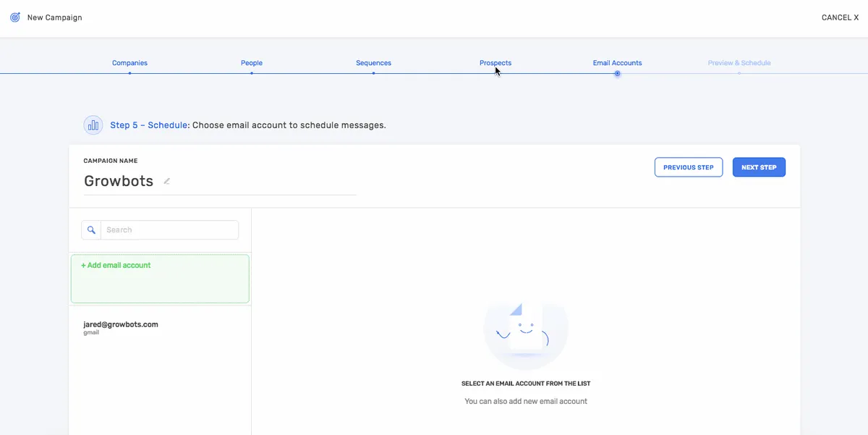Click the magnifier search icon
The height and width of the screenshot is (435, 868).
91,230
